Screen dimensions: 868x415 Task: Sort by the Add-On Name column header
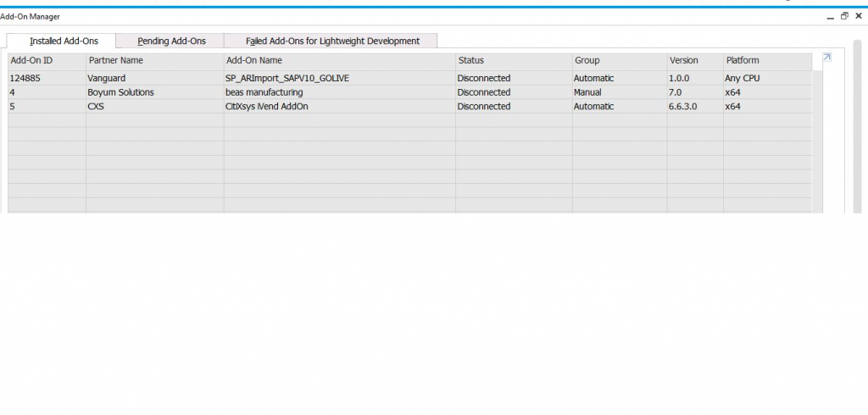[x=339, y=61]
